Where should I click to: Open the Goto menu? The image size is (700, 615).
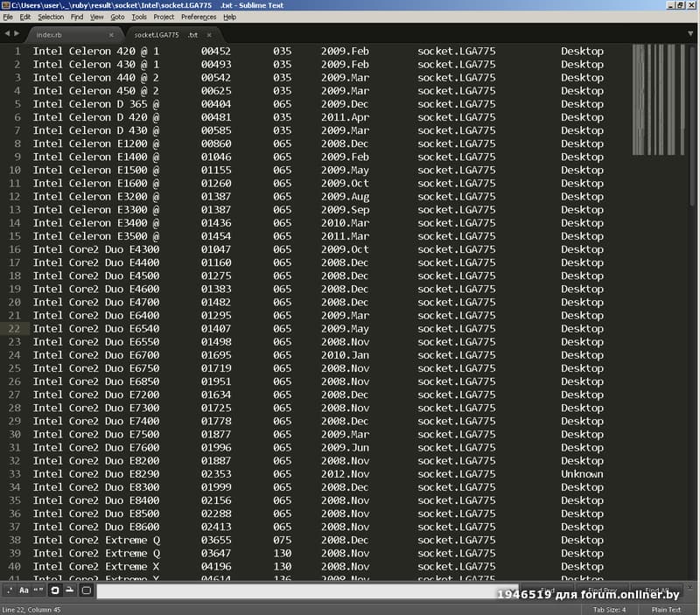pos(117,17)
